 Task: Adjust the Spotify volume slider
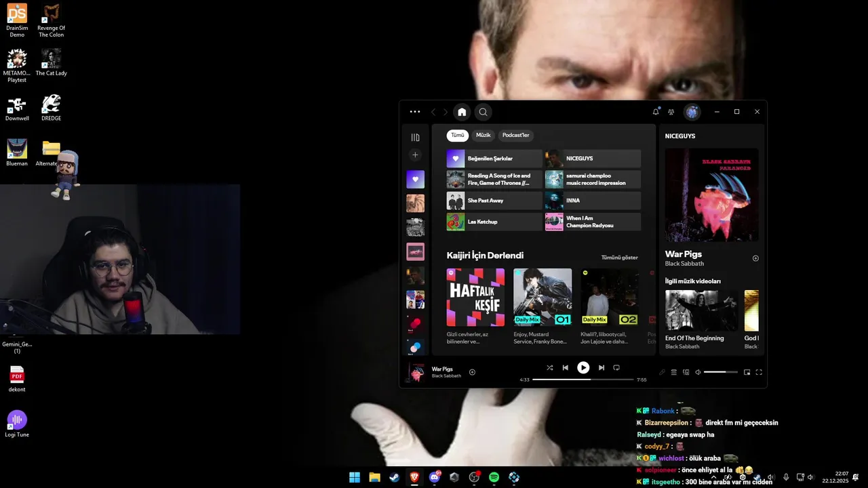721,372
